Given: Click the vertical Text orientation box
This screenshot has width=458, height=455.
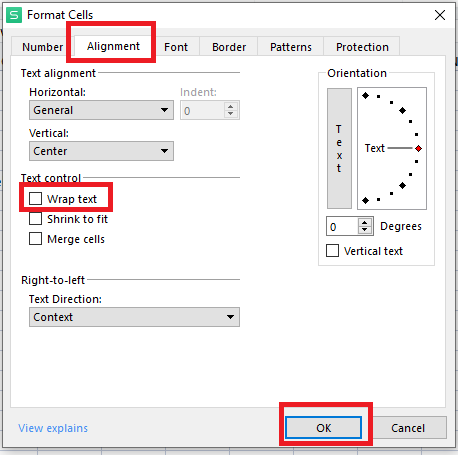Looking at the screenshot, I should click(x=339, y=148).
